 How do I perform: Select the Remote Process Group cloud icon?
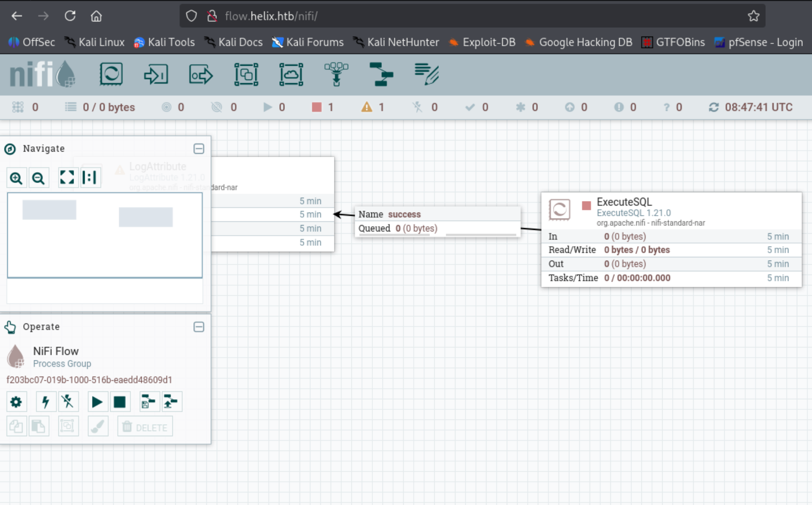(x=291, y=74)
